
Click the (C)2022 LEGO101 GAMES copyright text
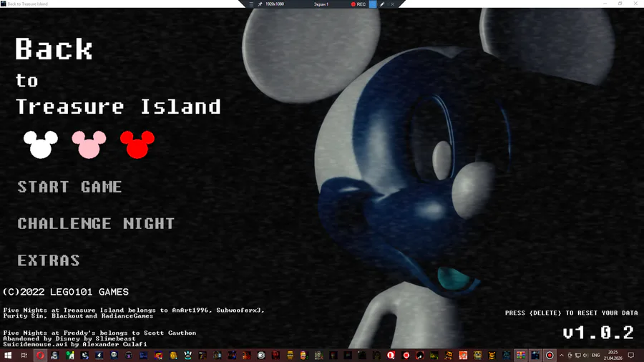point(66,292)
